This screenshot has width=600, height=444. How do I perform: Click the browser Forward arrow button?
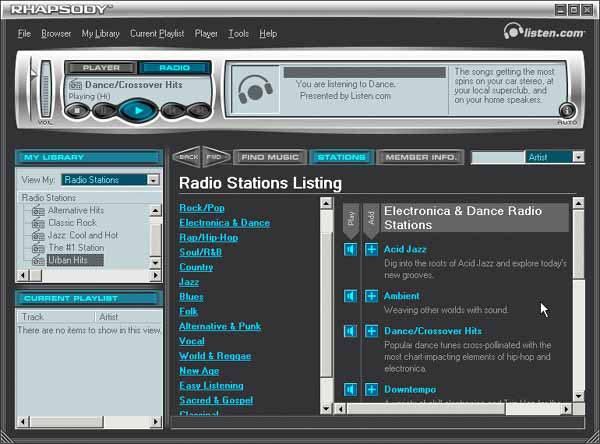coord(213,157)
